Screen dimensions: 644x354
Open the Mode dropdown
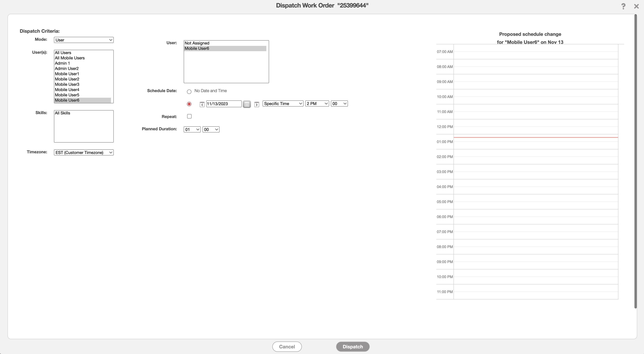tap(83, 40)
